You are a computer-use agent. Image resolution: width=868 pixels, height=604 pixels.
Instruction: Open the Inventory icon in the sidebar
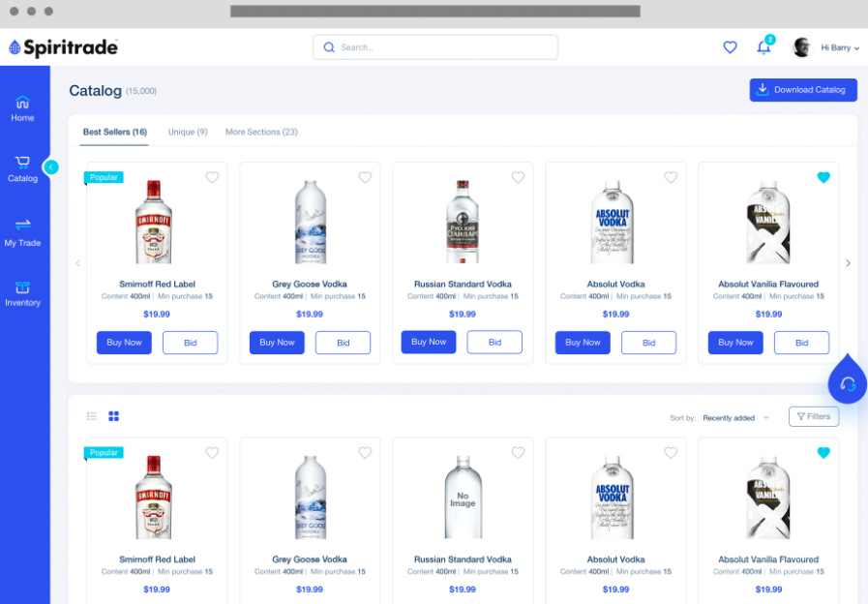click(x=22, y=287)
